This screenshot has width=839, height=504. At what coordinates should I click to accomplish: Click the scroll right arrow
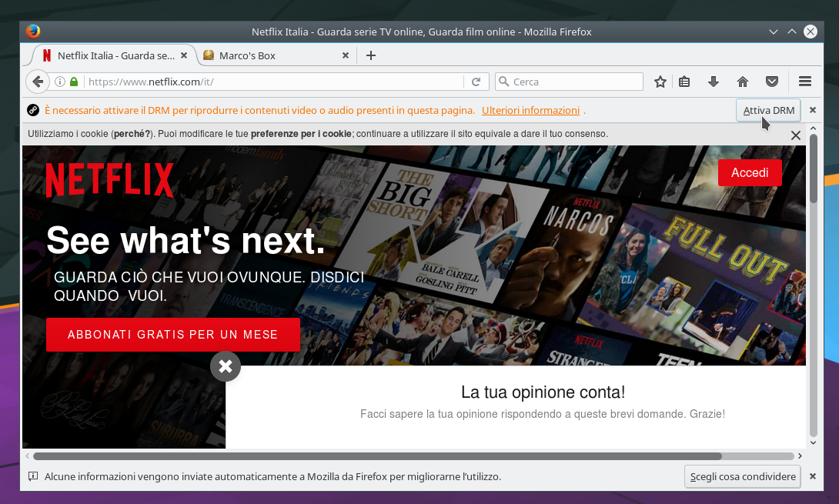800,456
